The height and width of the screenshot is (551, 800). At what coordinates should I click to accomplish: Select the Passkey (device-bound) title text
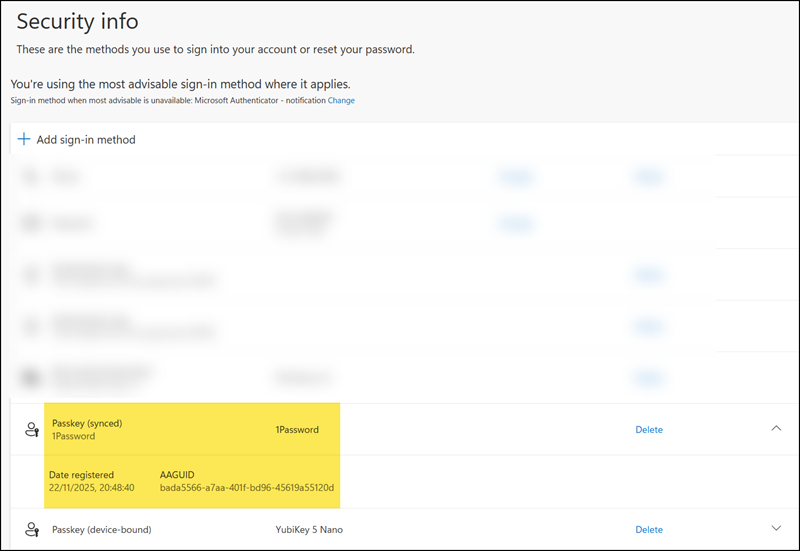(x=101, y=529)
